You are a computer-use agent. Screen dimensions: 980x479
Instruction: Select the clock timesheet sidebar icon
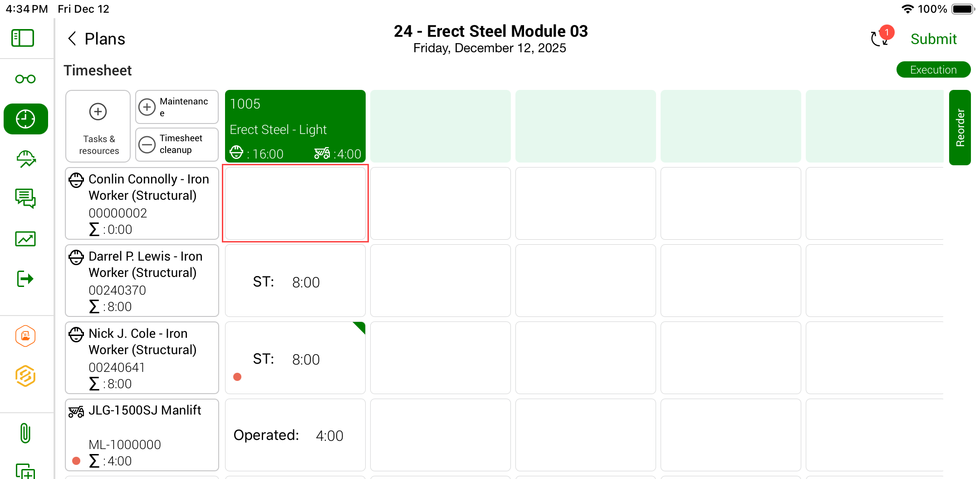point(26,119)
